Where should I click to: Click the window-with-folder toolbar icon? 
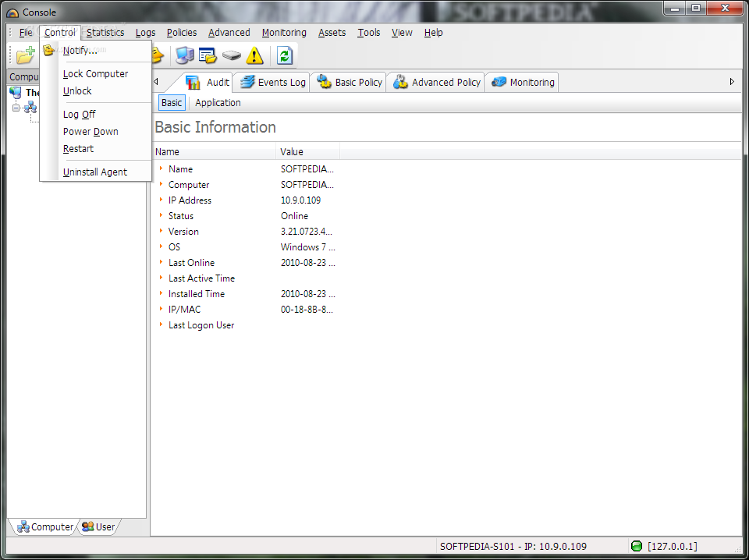click(208, 56)
